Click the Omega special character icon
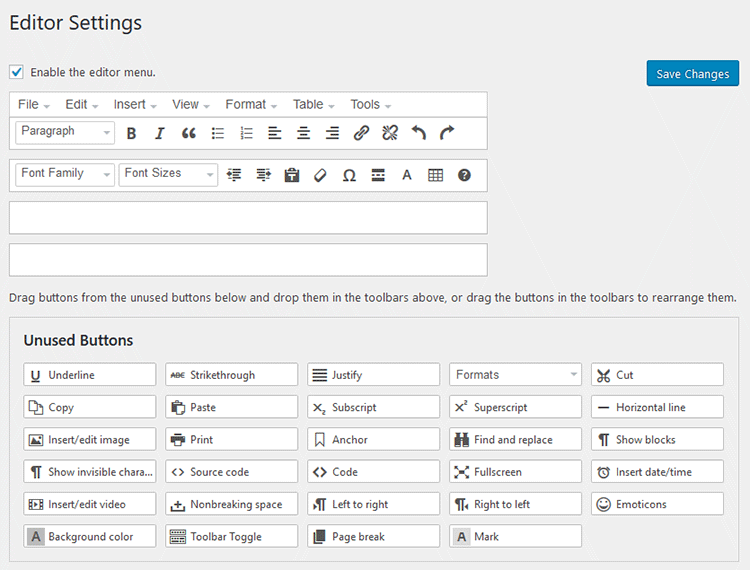Viewport: 750px width, 570px height. point(349,175)
